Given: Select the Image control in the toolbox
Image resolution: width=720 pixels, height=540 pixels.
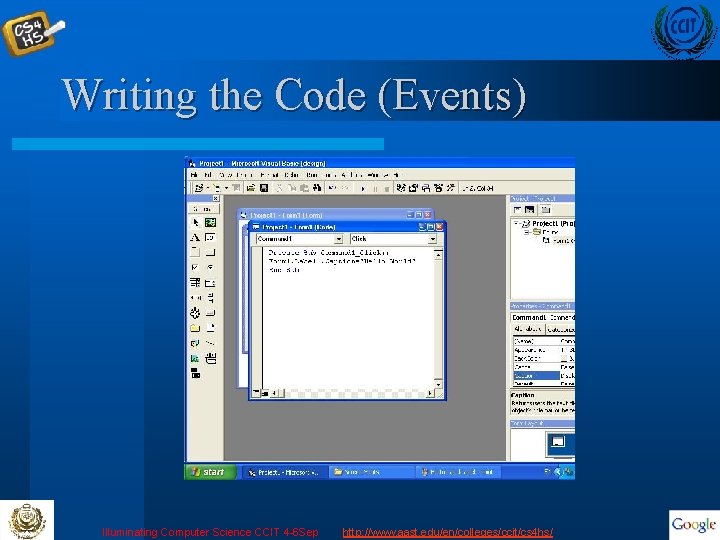Looking at the screenshot, I should click(195, 358).
